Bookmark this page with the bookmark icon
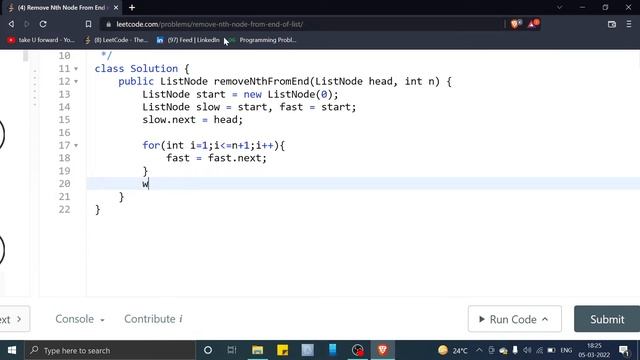Screen dimensions: 640x360 coord(88,24)
